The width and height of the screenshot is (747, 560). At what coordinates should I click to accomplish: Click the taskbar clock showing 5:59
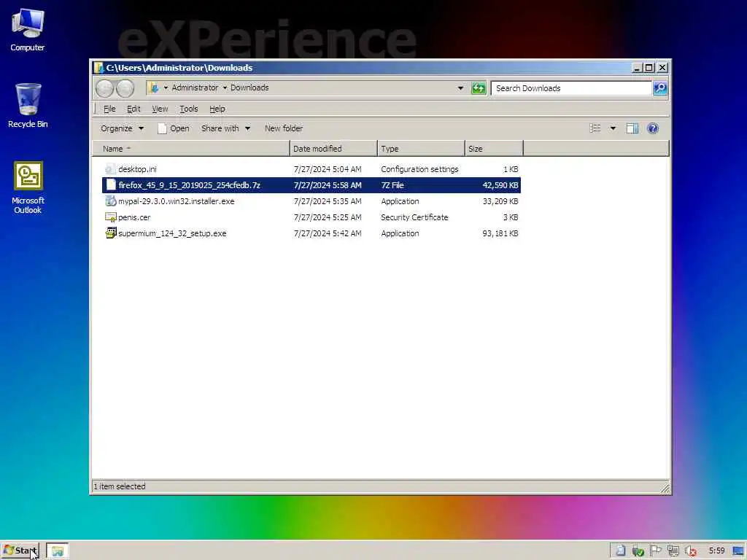point(716,551)
